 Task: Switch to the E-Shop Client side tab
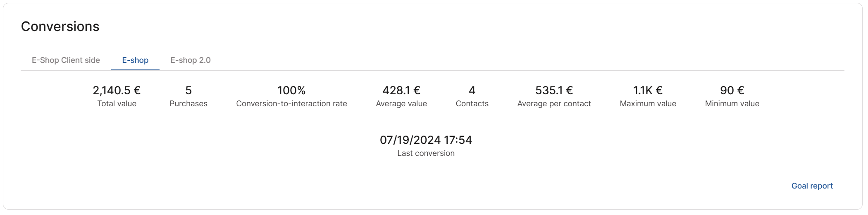click(66, 60)
